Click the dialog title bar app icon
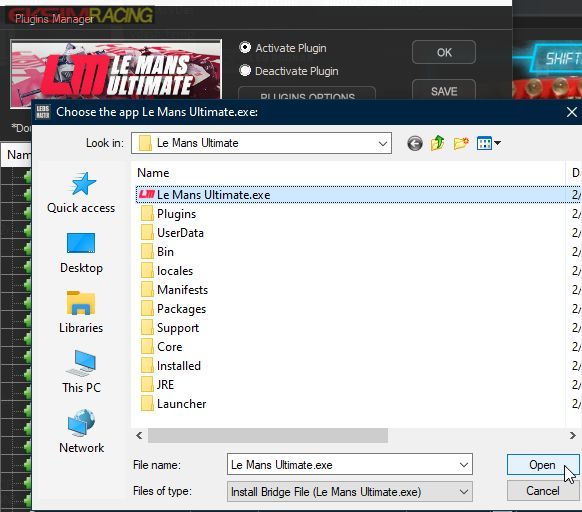Screen dimensions: 582x512 pos(43,112)
